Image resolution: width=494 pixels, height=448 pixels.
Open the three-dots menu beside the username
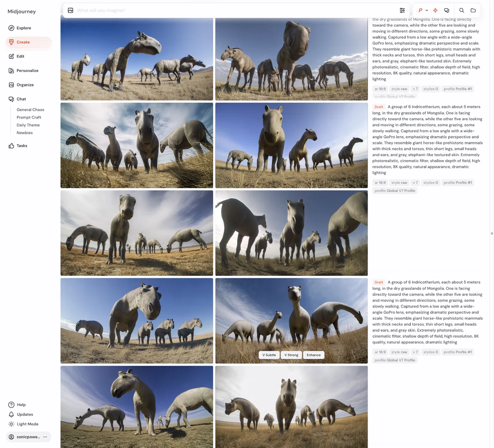[x=45, y=437]
